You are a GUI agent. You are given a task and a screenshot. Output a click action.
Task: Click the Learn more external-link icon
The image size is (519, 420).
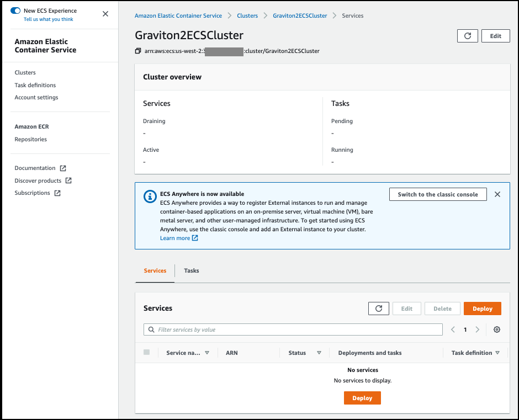coord(195,238)
